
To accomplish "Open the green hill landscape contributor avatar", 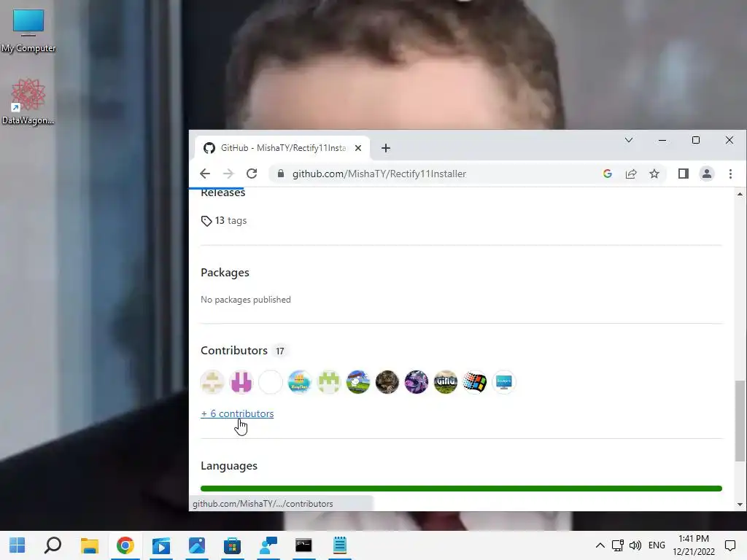I will coord(357,382).
